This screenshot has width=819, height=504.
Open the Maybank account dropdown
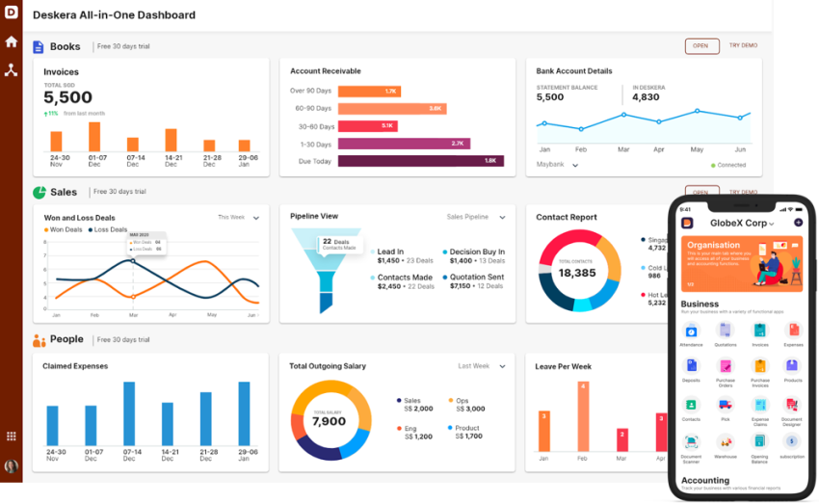(575, 165)
